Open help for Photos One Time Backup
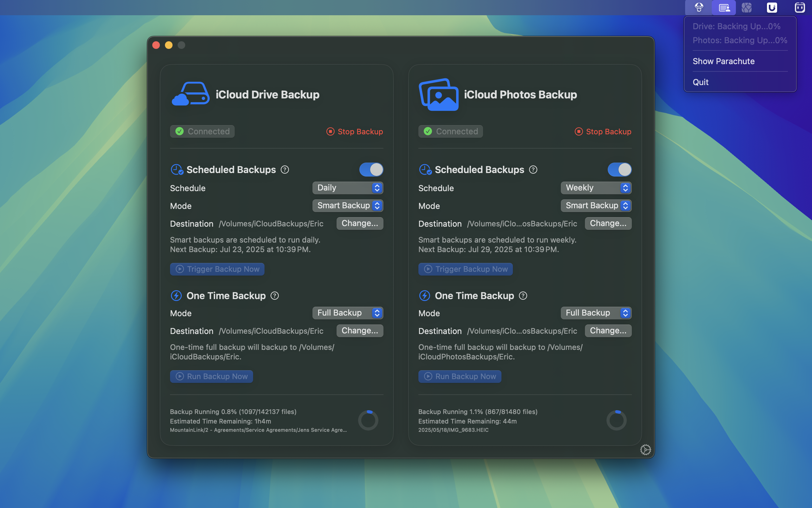This screenshot has height=508, width=812. pos(523,296)
